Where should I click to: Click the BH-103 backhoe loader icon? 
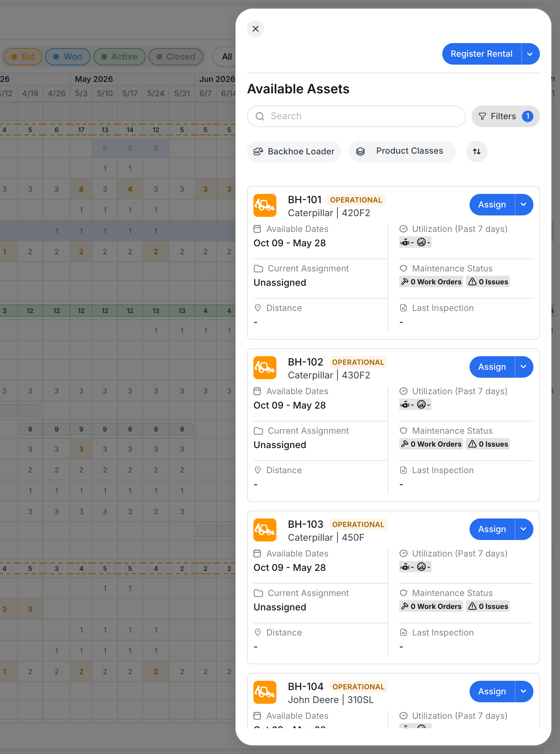265,530
